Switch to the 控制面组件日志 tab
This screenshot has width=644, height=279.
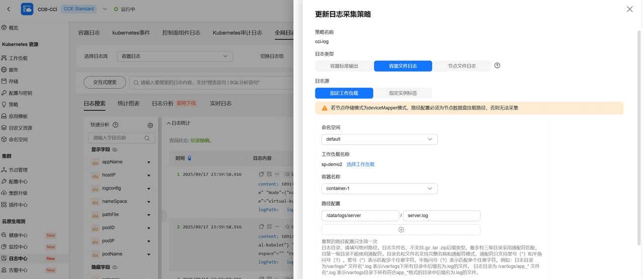click(x=181, y=33)
